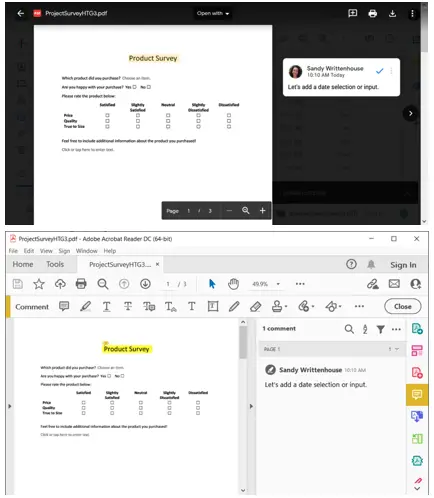Resolve Sandy Writtenhouse's comment with checkmark
Image resolution: width=434 pixels, height=498 pixels.
pos(379,71)
